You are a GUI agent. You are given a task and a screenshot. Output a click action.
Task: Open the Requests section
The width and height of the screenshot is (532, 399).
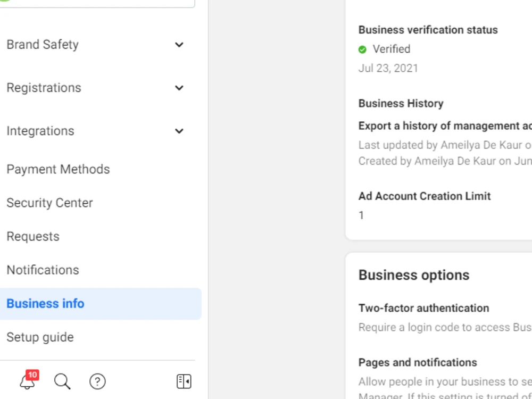coord(33,236)
